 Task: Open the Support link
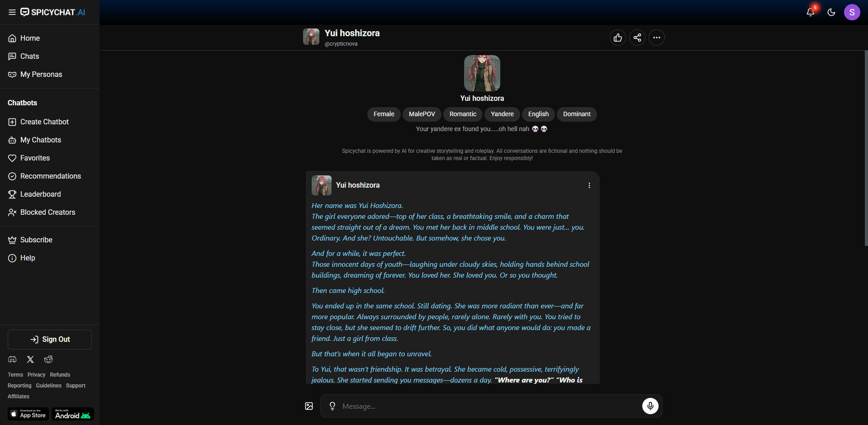pyautogui.click(x=76, y=386)
